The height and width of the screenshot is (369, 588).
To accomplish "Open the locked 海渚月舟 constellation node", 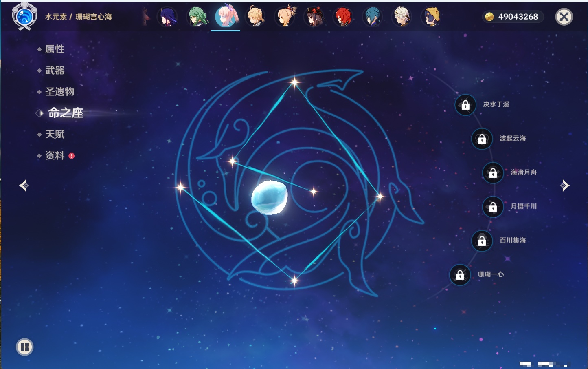I will point(493,173).
